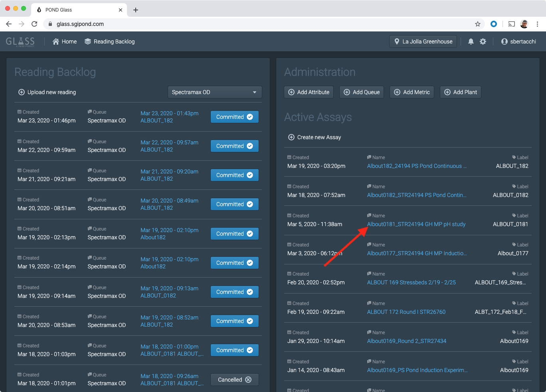Bookmark page with the star icon
The image size is (546, 392).
[x=478, y=24]
